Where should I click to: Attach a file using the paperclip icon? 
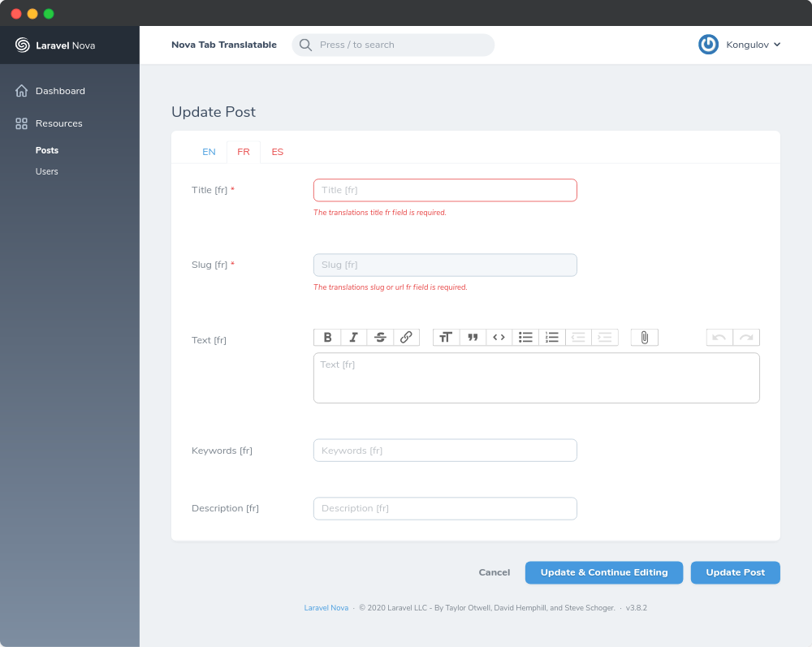click(x=644, y=337)
